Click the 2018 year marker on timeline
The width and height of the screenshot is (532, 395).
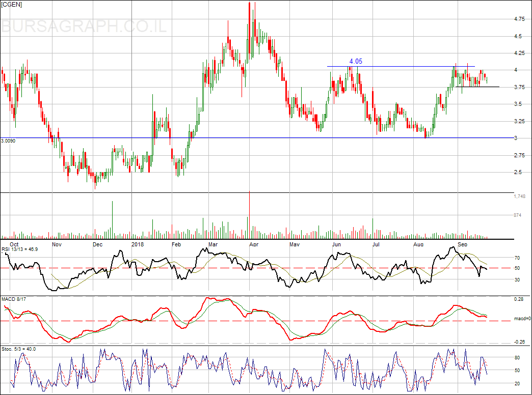pyautogui.click(x=138, y=244)
